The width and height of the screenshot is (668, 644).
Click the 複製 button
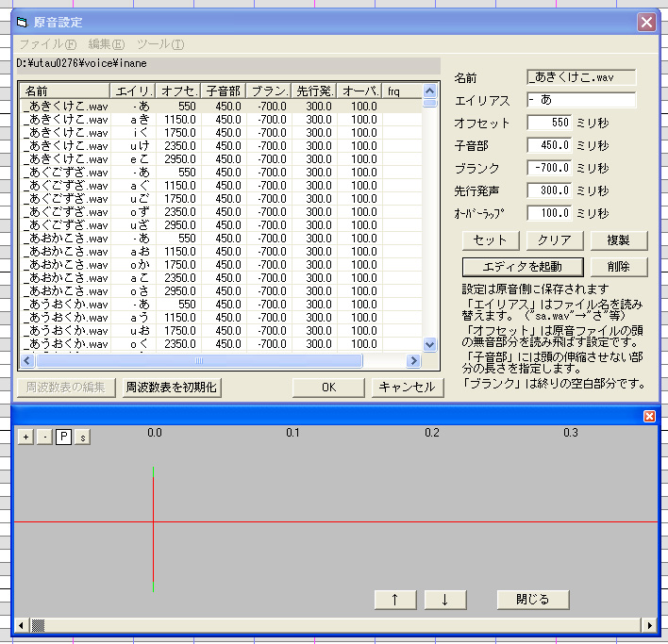tap(619, 240)
